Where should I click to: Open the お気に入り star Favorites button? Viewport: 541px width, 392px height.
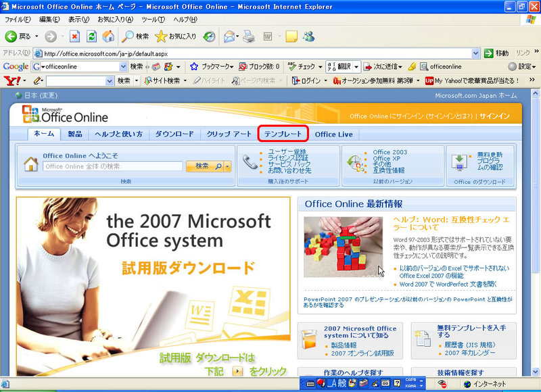pos(176,36)
